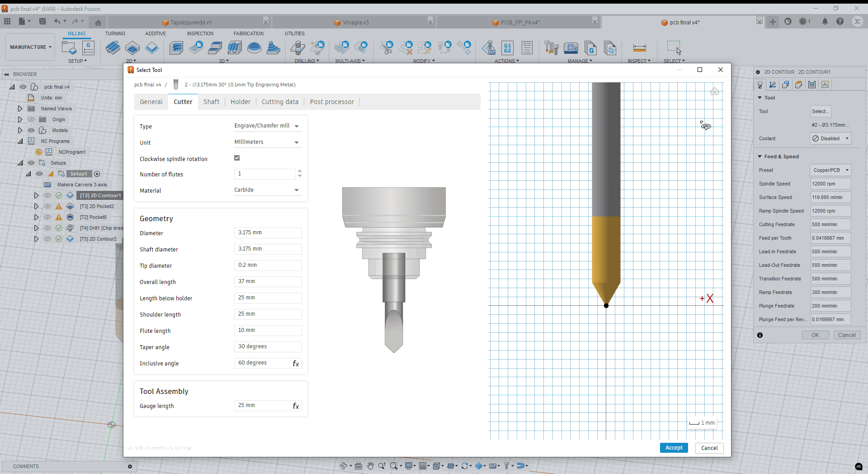Expand the [T2] Pocket6 operation node
Image resolution: width=868 pixels, height=474 pixels.
click(x=36, y=217)
